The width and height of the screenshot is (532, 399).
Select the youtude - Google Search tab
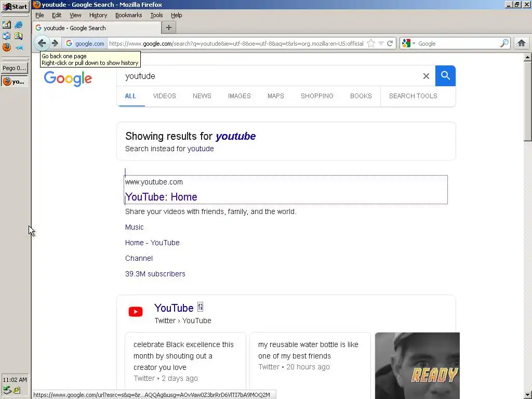pyautogui.click(x=97, y=28)
